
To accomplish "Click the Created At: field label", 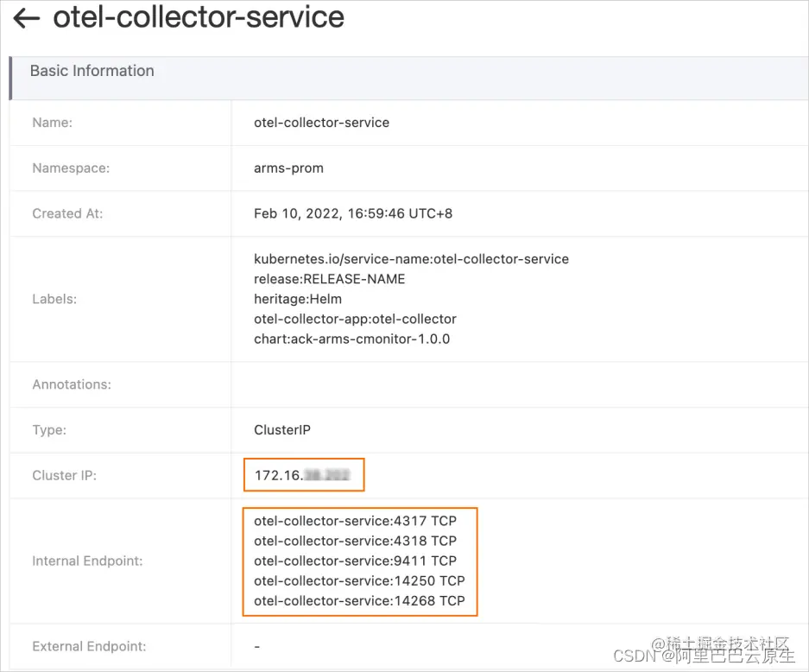I will (67, 213).
